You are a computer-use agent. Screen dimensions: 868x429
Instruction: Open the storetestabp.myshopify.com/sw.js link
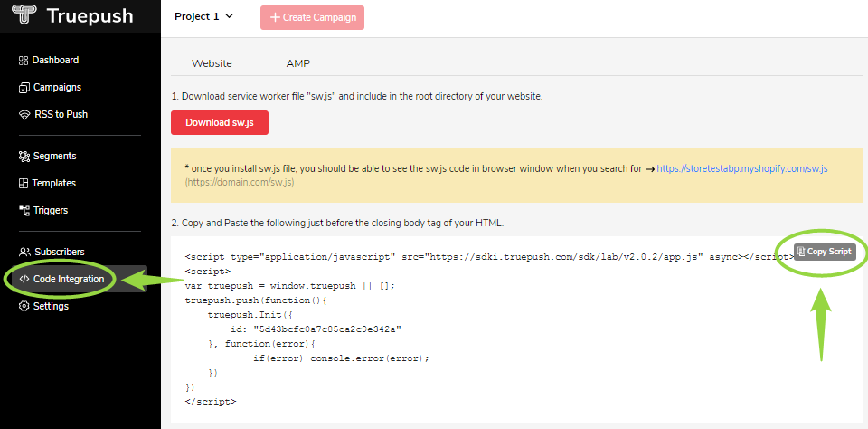[x=742, y=168]
